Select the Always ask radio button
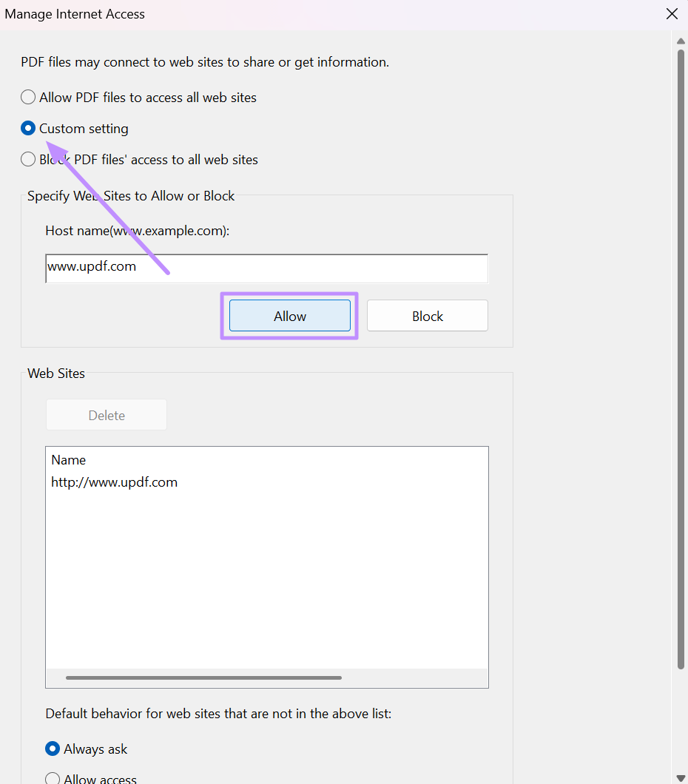The height and width of the screenshot is (784, 688). [x=53, y=748]
